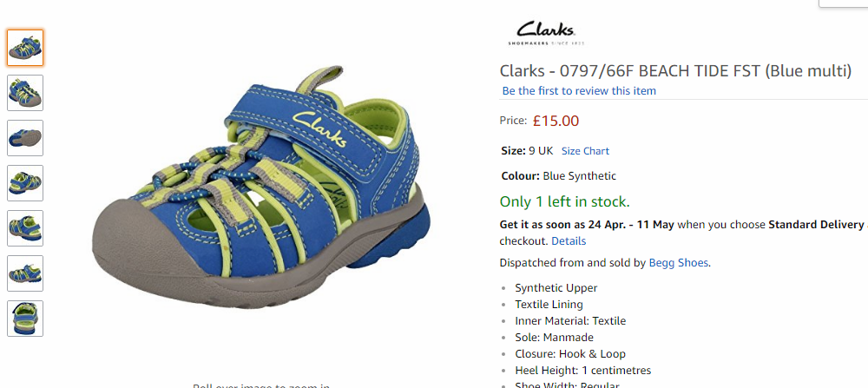Click the £15.00 price text
The width and height of the screenshot is (868, 388).
point(556,121)
